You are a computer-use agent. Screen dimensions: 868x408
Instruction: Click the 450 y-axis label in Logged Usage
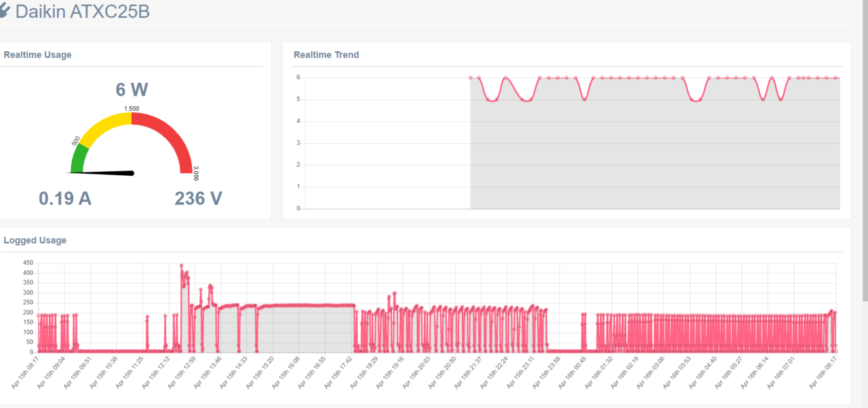click(28, 263)
